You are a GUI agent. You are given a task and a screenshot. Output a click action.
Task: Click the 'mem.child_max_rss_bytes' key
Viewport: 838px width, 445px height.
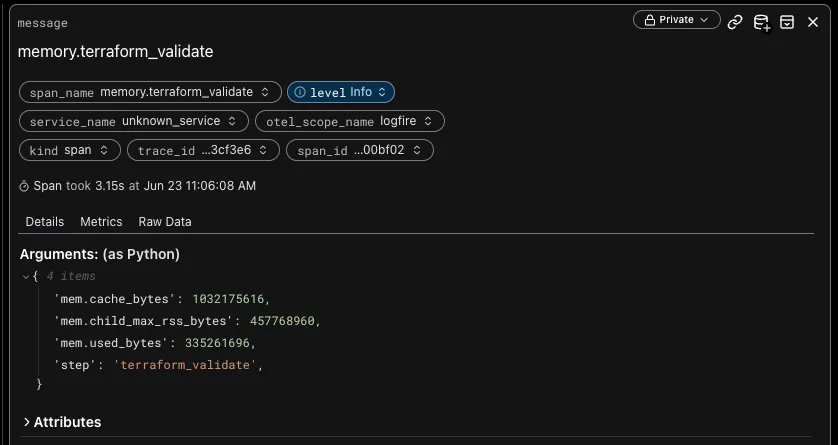pos(143,321)
